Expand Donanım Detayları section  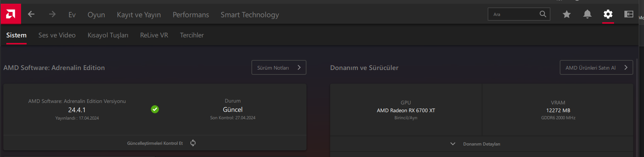(x=453, y=144)
